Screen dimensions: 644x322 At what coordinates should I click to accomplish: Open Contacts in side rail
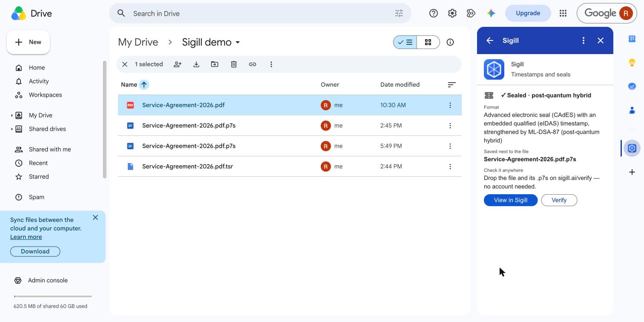[632, 110]
